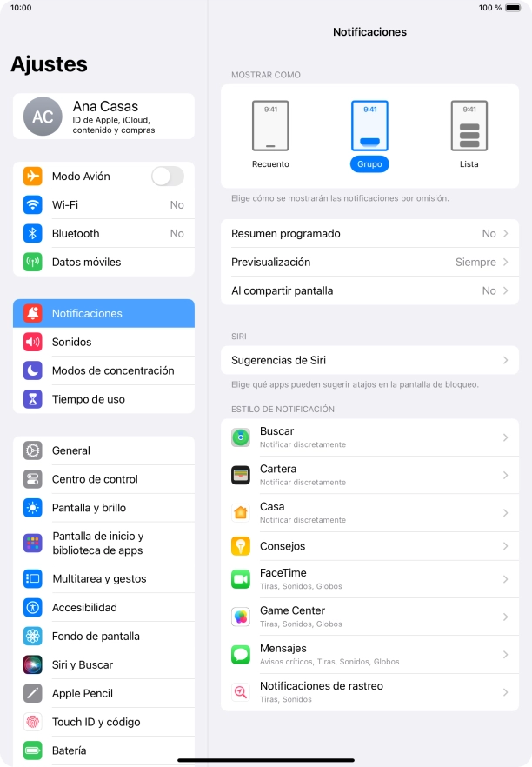Viewport: 532px width, 767px height.
Task: Expand Sugerencias de Siri chevron
Action: (506, 360)
